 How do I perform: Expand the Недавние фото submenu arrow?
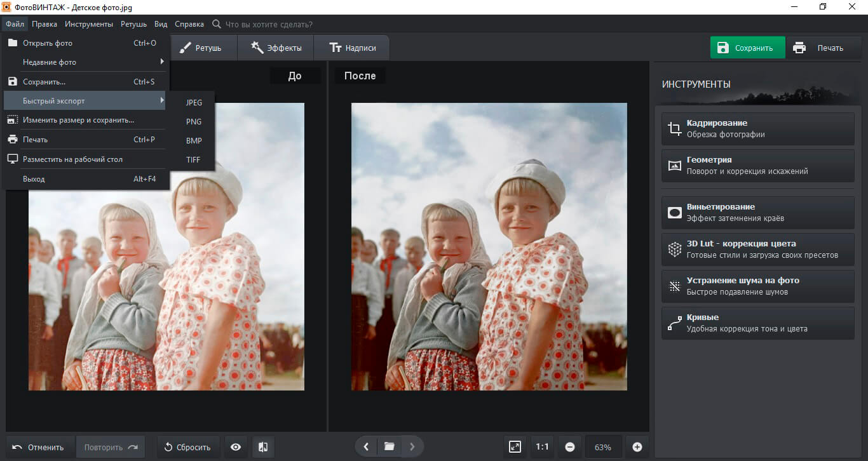pos(162,62)
